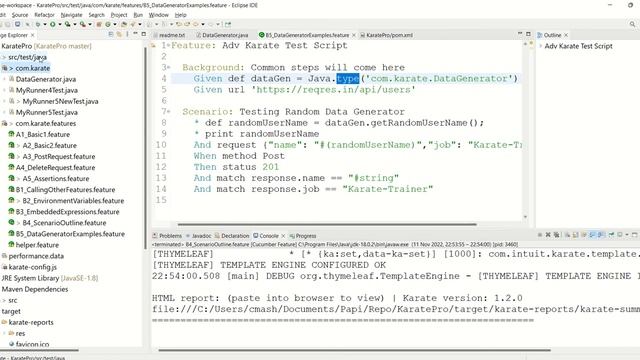Click Display Selected Console icon
Viewport: 640px width, 360px height.
pos(620,235)
